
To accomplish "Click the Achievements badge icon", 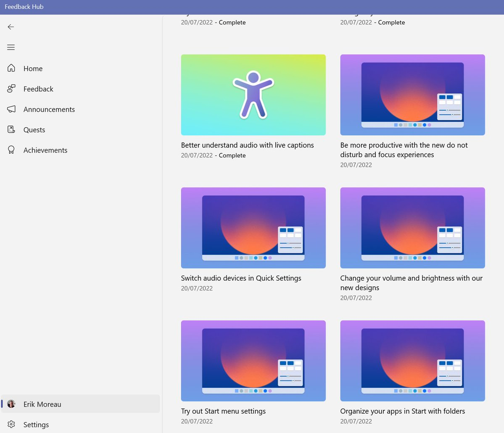I will tap(11, 150).
